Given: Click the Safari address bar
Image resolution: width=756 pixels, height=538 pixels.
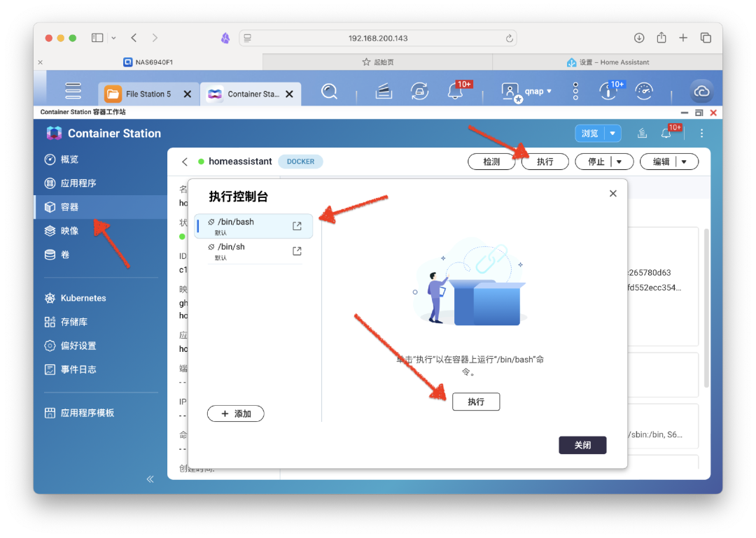Looking at the screenshot, I should pyautogui.click(x=378, y=38).
